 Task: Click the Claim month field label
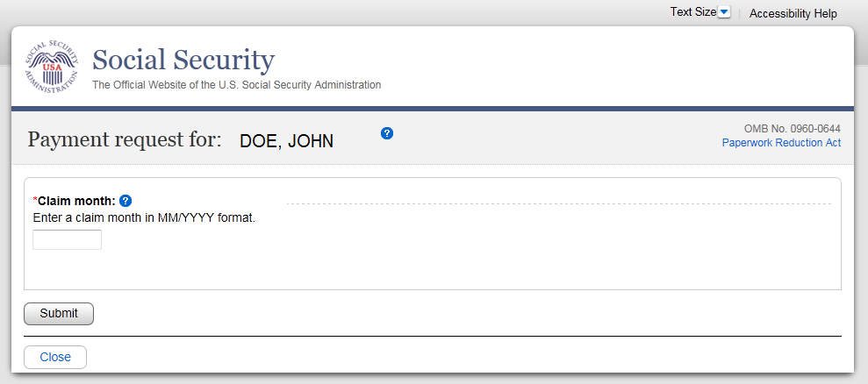click(x=77, y=201)
